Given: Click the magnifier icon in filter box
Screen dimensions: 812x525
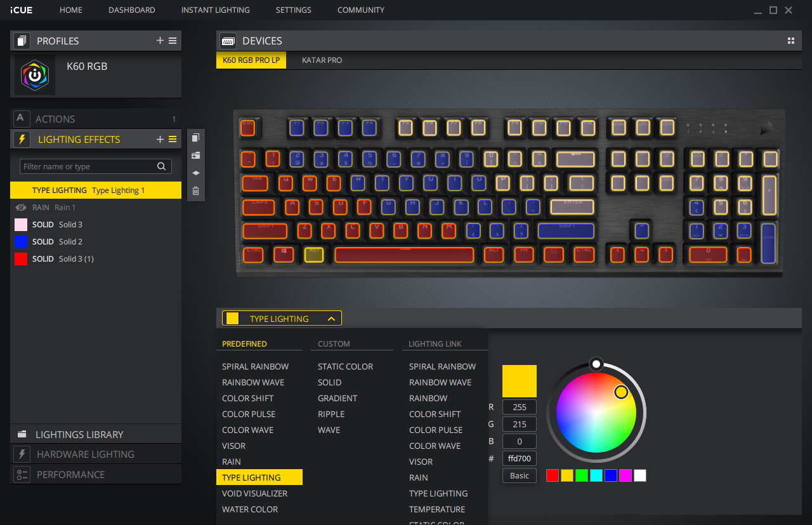Looking at the screenshot, I should coord(162,166).
